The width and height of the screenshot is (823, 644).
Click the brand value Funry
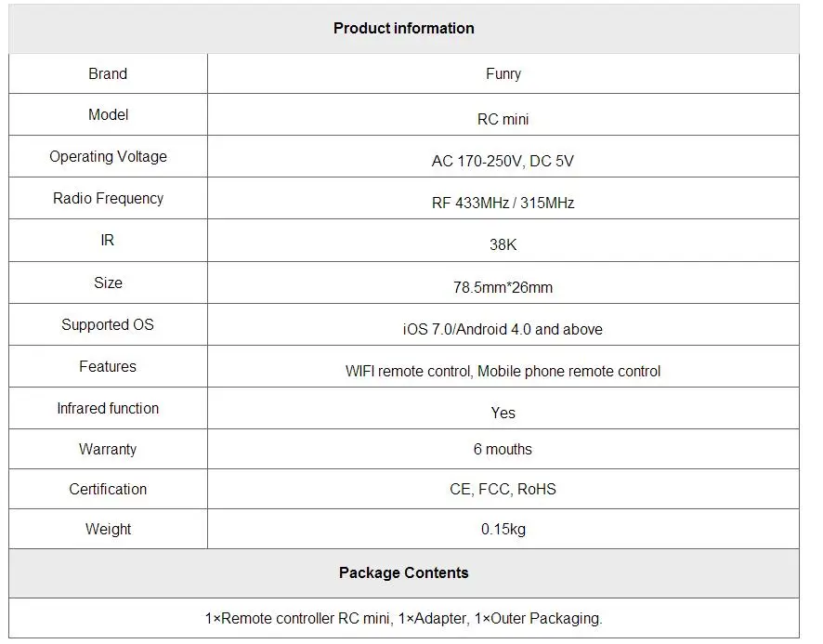pyautogui.click(x=503, y=74)
